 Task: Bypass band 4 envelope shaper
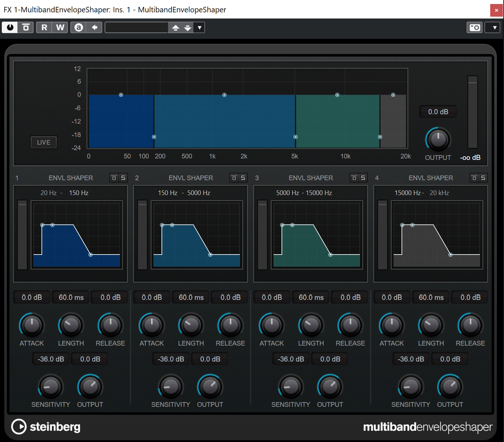pos(474,178)
